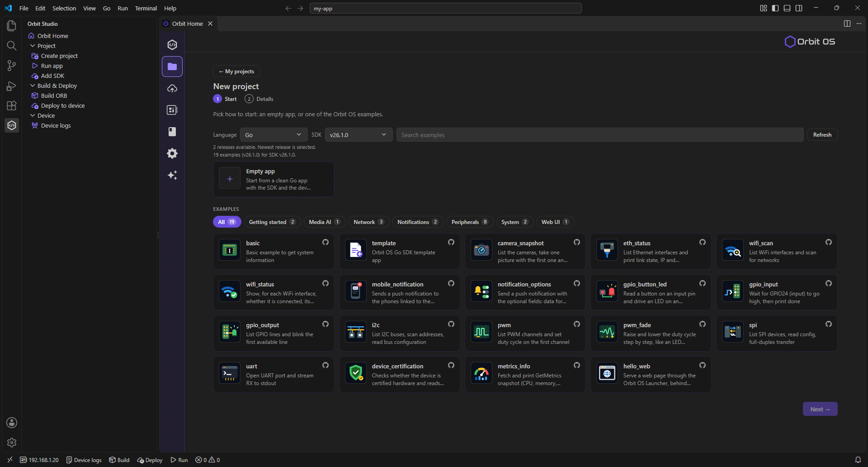Viewport: 868px width, 467px height.
Task: Click device IP 192.168.1.20 in status bar
Action: coord(39,460)
